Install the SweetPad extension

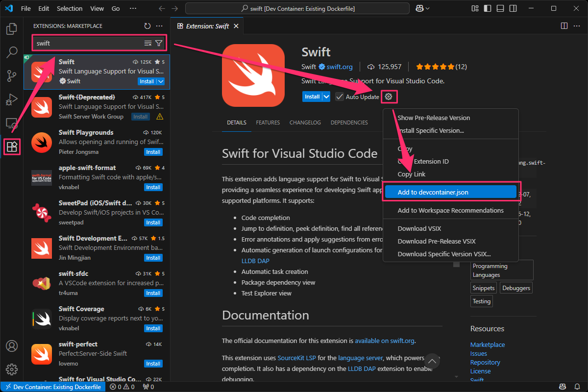[x=153, y=222]
